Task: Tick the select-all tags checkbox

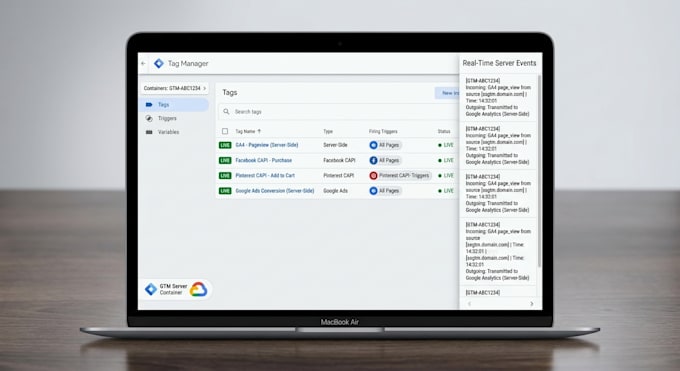Action: [x=225, y=131]
